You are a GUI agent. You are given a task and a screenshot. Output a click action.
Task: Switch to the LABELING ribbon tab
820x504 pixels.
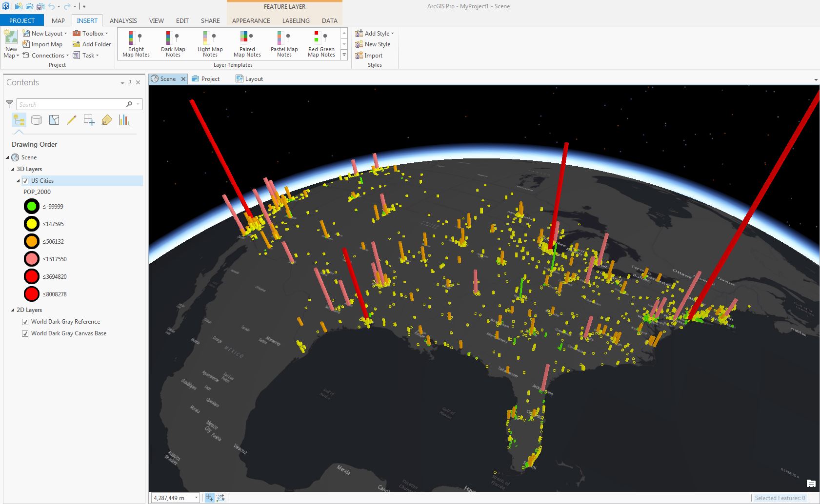pyautogui.click(x=296, y=20)
